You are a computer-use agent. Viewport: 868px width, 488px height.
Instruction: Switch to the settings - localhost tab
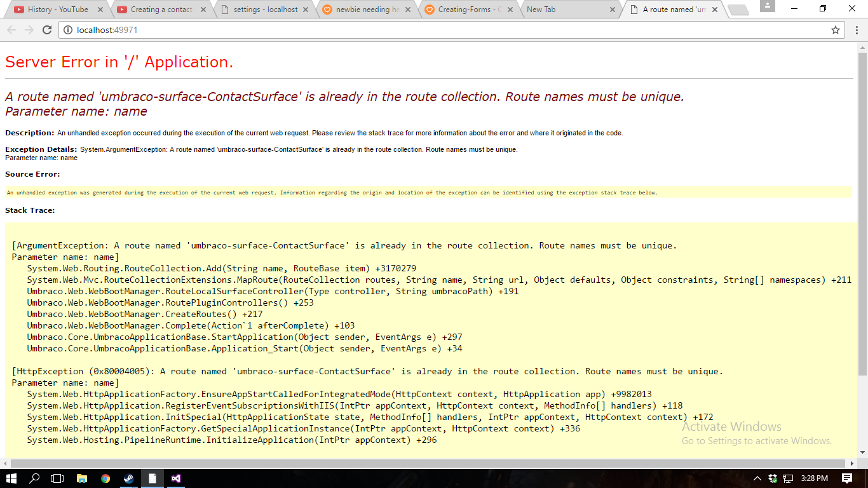(265, 10)
